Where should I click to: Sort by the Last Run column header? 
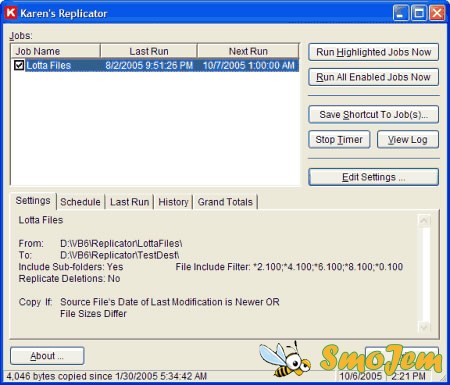point(149,51)
